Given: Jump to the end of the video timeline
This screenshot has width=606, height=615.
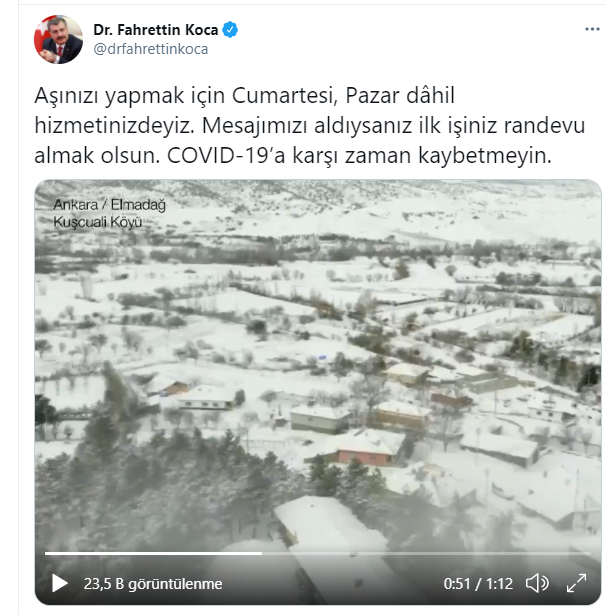Looking at the screenshot, I should tap(590, 553).
